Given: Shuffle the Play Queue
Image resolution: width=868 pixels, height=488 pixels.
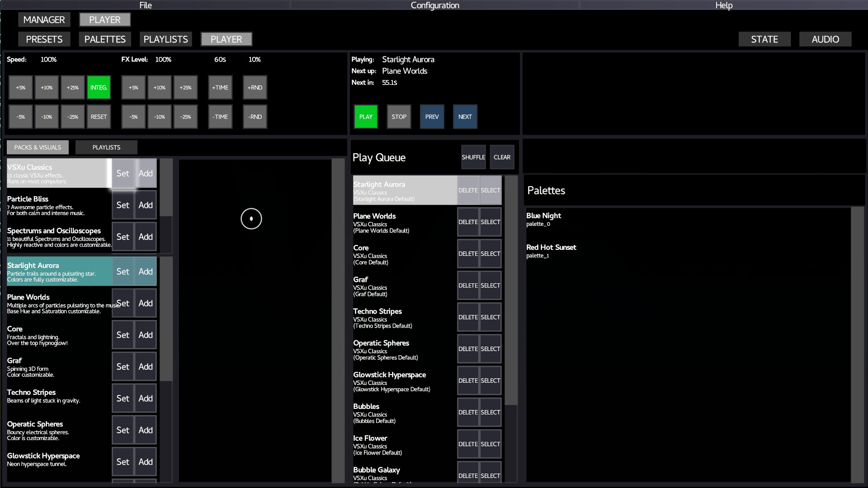Looking at the screenshot, I should 473,157.
